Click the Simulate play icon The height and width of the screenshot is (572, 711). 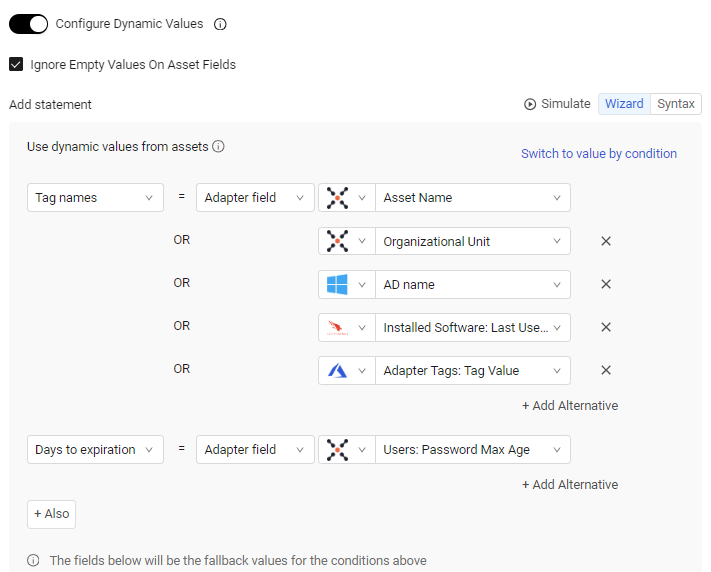530,104
